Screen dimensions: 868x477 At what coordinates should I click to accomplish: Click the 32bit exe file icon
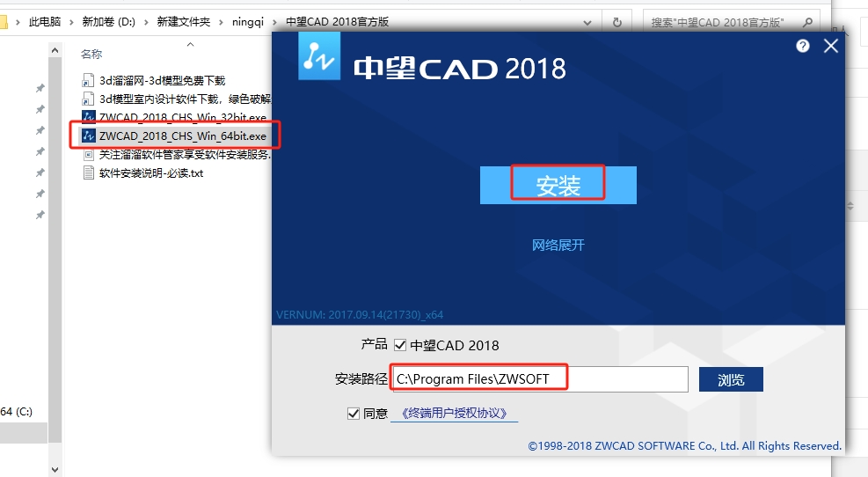tap(88, 117)
